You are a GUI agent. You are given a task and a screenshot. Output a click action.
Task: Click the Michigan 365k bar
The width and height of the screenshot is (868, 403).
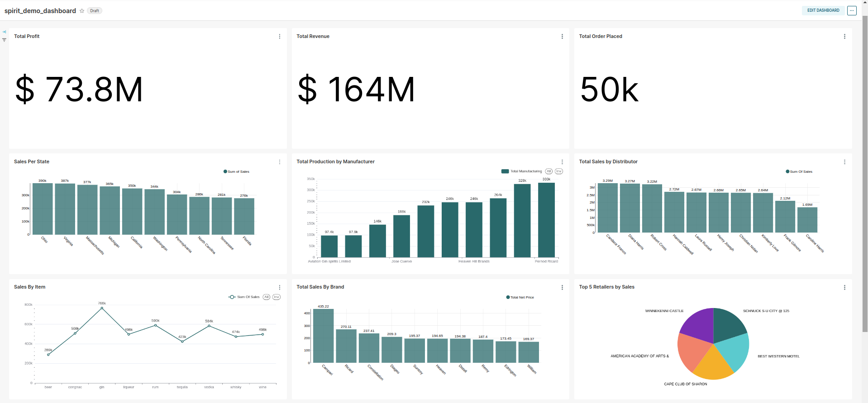(110, 210)
